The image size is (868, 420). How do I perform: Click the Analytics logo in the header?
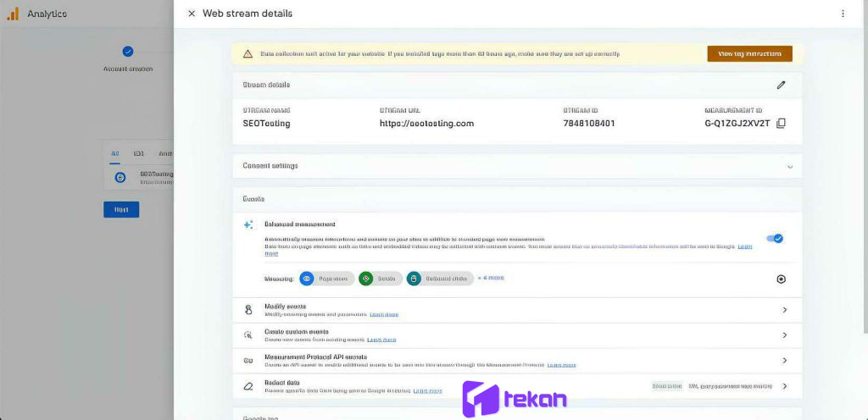pyautogui.click(x=13, y=14)
